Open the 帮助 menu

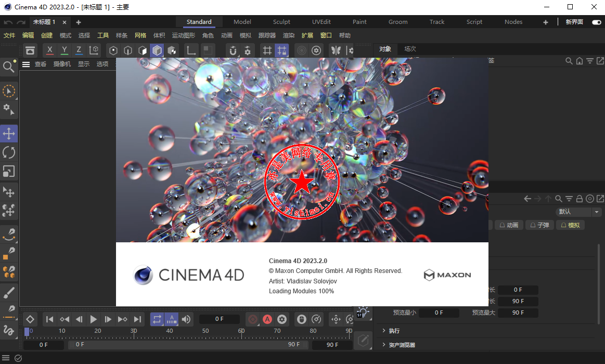click(x=344, y=35)
